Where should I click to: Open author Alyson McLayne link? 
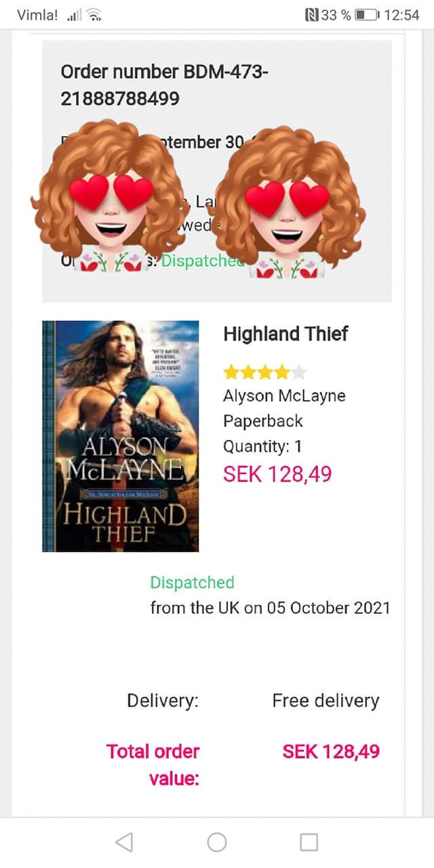pyautogui.click(x=284, y=395)
